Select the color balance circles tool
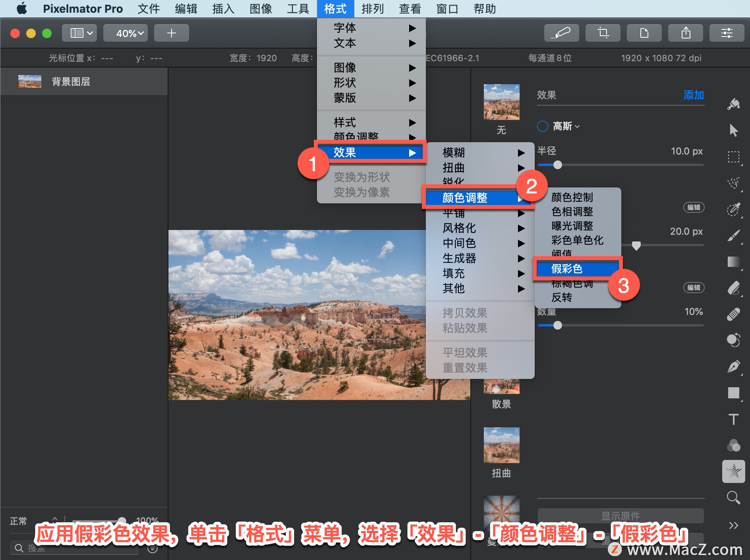Viewport: 750px width, 560px height. [x=733, y=445]
